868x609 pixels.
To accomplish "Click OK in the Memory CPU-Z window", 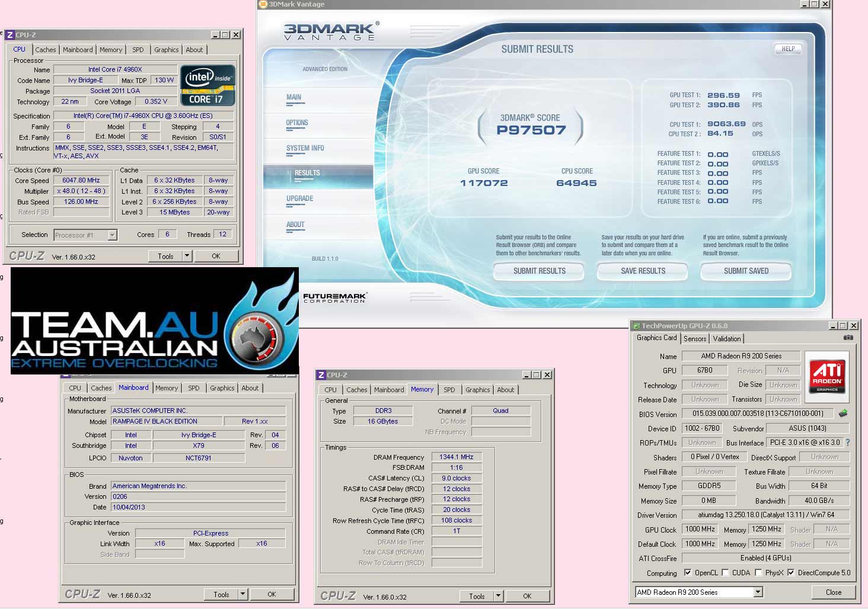I will click(527, 596).
